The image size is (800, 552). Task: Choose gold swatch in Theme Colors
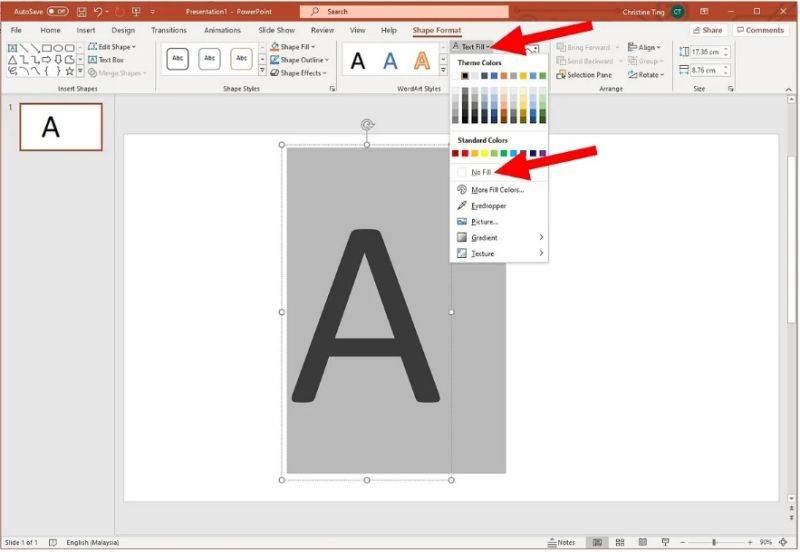tap(523, 76)
